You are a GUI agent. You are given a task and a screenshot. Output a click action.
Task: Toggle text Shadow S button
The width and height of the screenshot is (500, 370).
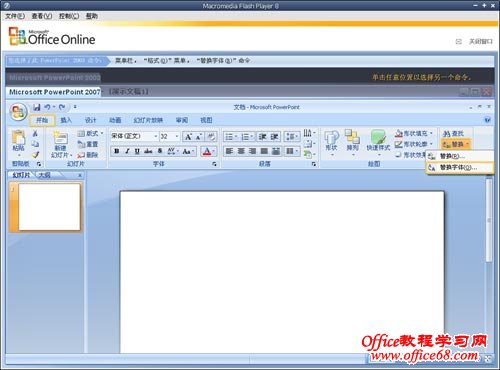160,151
